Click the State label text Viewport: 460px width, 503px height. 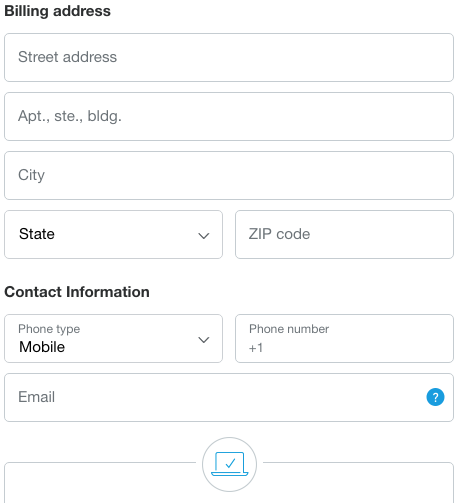[x=37, y=234]
